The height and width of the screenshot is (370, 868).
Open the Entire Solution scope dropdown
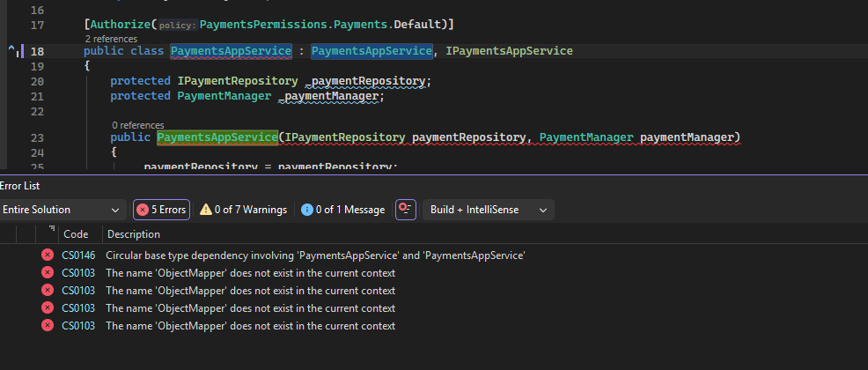62,210
